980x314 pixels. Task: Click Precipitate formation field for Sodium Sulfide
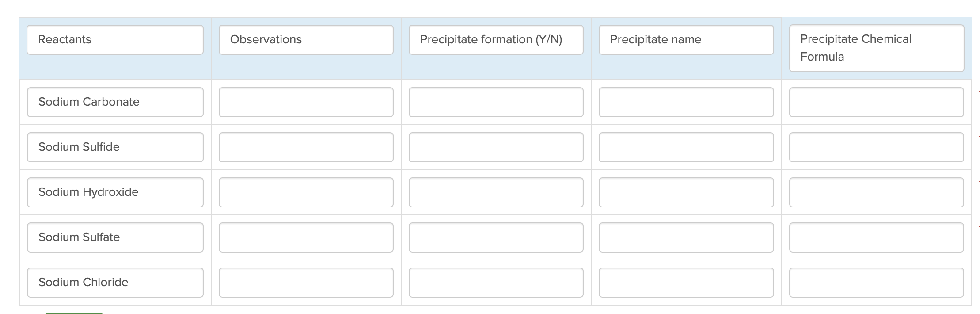[496, 147]
